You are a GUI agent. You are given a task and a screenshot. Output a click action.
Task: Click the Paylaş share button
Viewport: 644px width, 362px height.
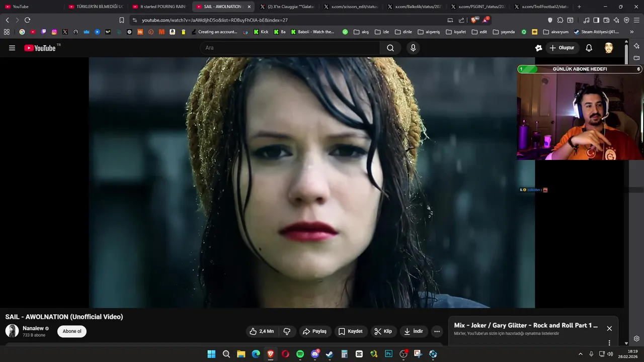point(314,331)
